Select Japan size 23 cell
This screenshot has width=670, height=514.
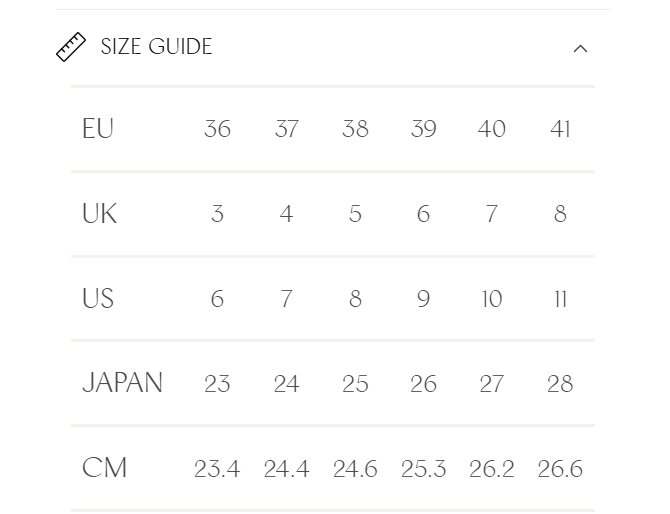point(217,383)
